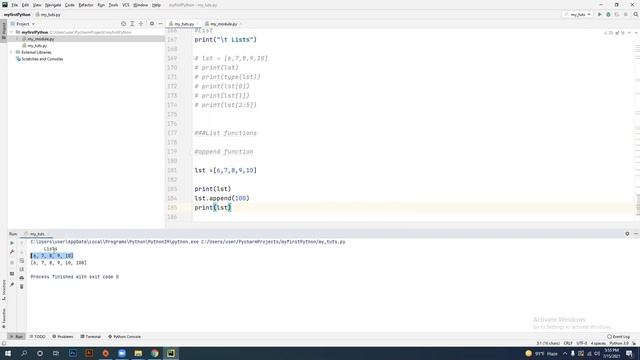640x360 pixels.
Task: Show hidden system tray icons chevron
Action: 565,353
